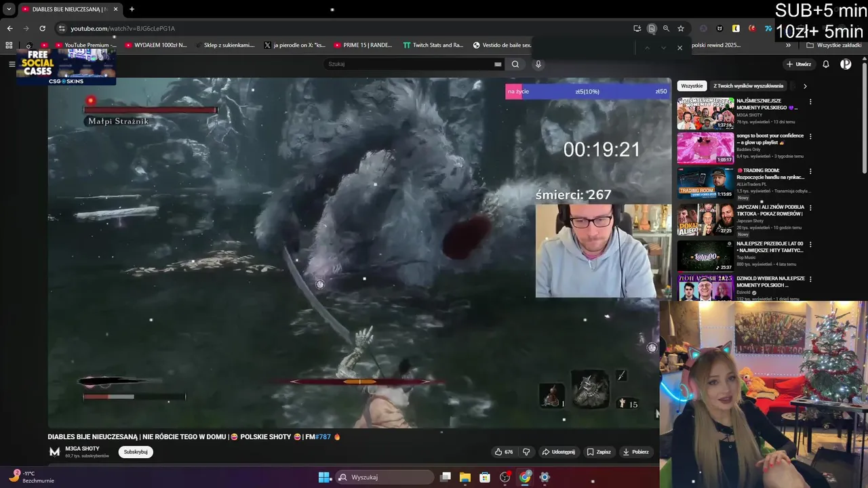Image resolution: width=868 pixels, height=488 pixels.
Task: Open the Vestido de baile bookmark
Action: click(x=502, y=45)
